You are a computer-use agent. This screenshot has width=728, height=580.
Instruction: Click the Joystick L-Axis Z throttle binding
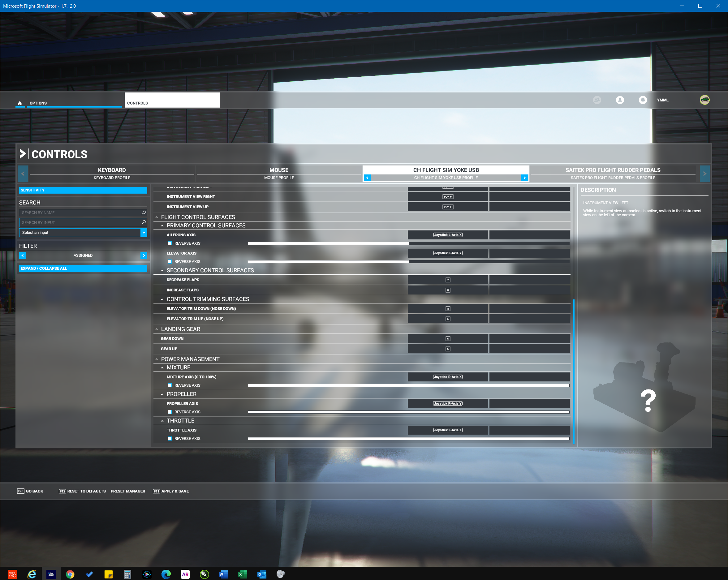[448, 430]
